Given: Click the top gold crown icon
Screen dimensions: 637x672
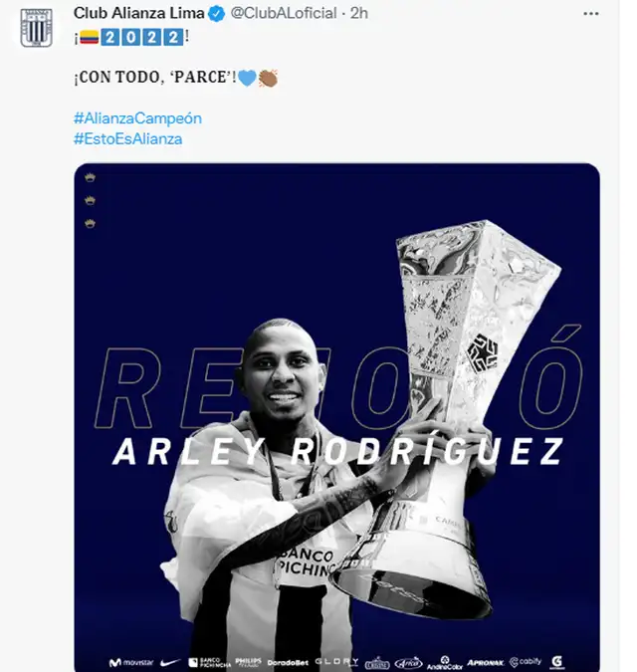Looking at the screenshot, I should (90, 177).
